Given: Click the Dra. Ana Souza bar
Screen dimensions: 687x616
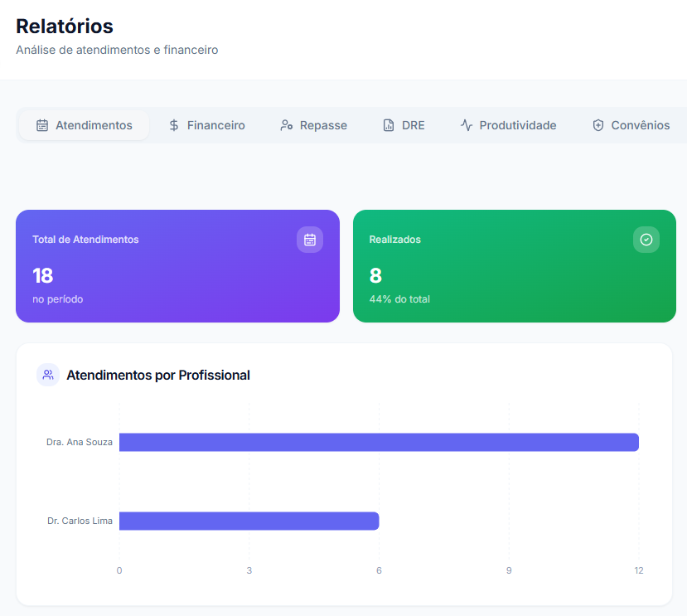Looking at the screenshot, I should [x=379, y=442].
